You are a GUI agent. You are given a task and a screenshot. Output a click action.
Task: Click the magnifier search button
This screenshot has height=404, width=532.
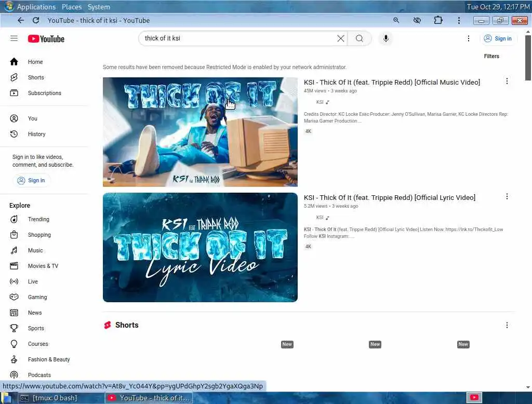click(360, 38)
